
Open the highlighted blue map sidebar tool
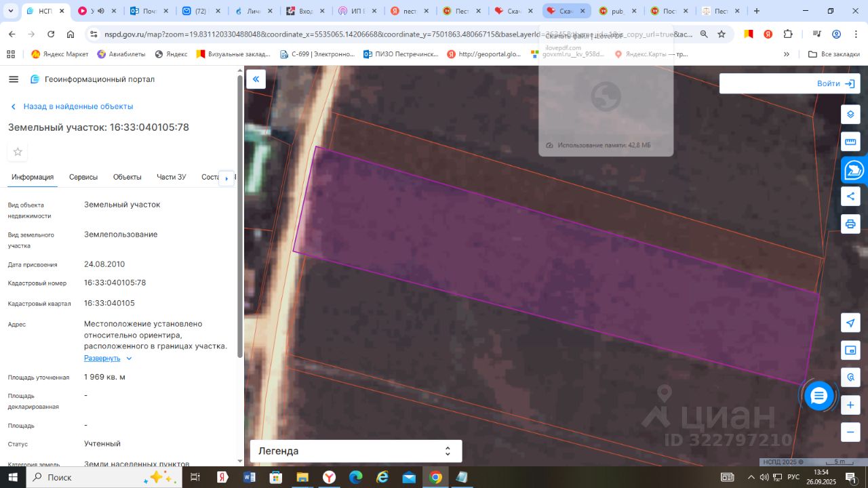[853, 170]
